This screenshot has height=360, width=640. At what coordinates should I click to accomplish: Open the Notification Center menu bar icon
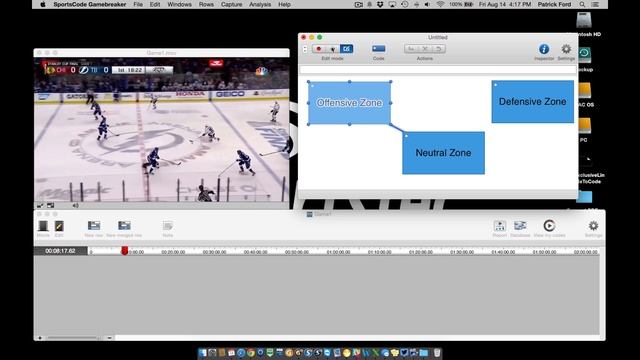click(595, 4)
